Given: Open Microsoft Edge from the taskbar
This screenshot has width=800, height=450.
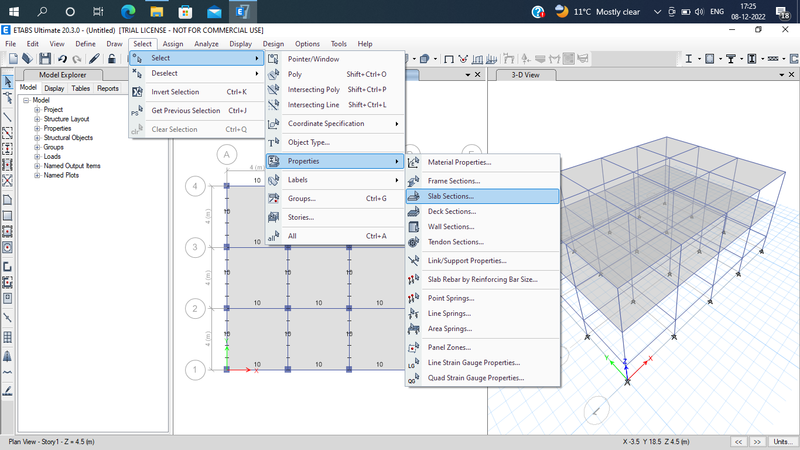Looking at the screenshot, I should tap(128, 11).
